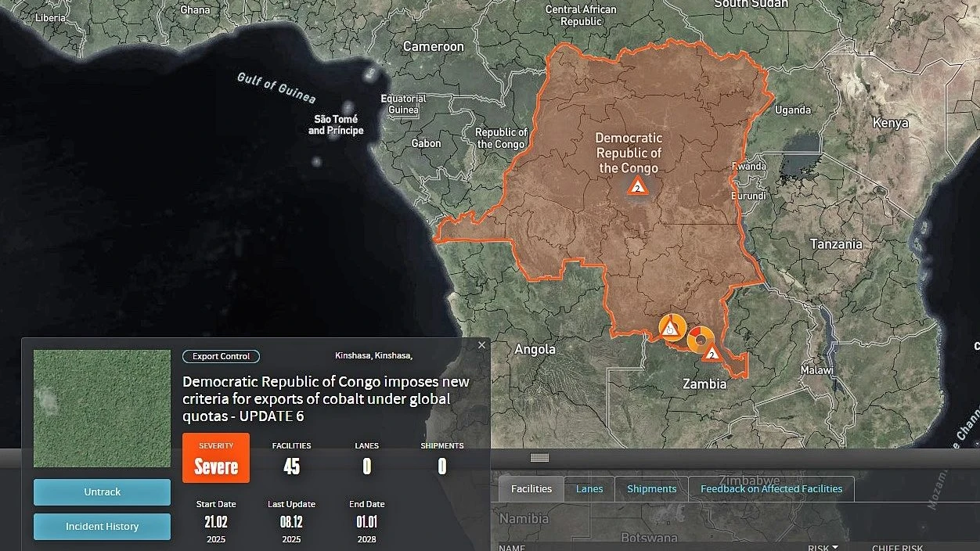
Task: Click the Export Control category tag
Action: (221, 356)
